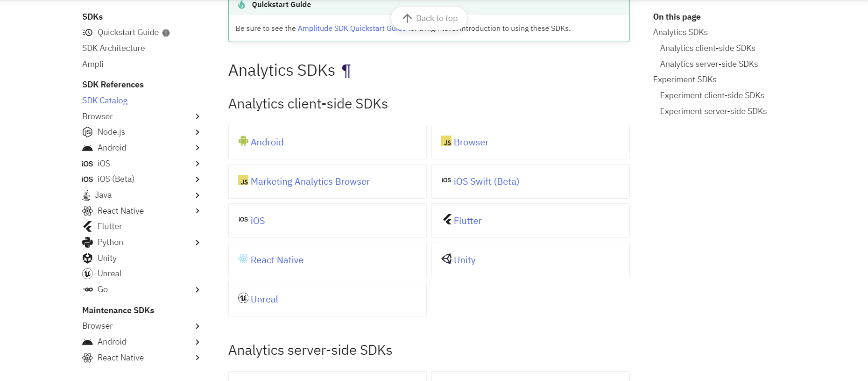Expand the React Native section under SDK References
The width and height of the screenshot is (868, 381).
click(x=198, y=211)
